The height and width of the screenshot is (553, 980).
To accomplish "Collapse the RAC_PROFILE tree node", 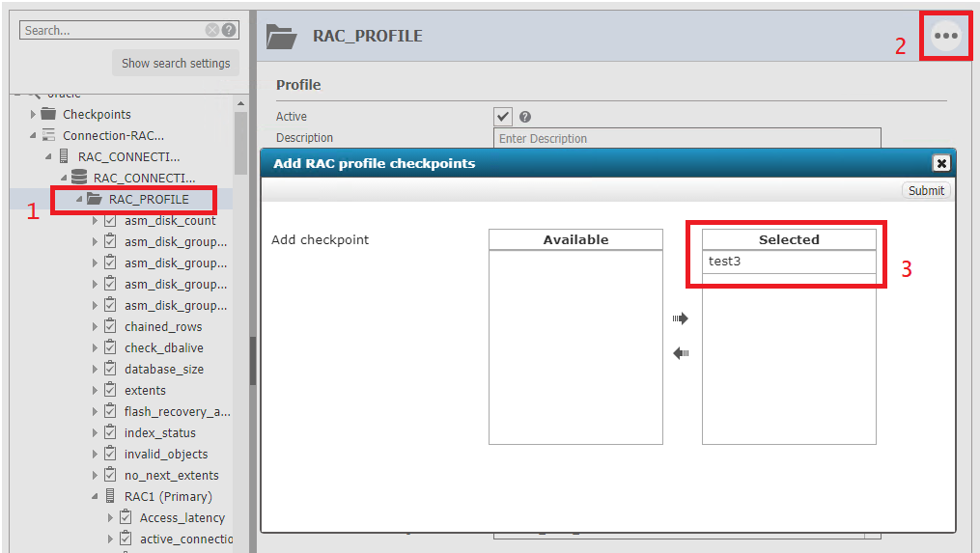I will [79, 200].
